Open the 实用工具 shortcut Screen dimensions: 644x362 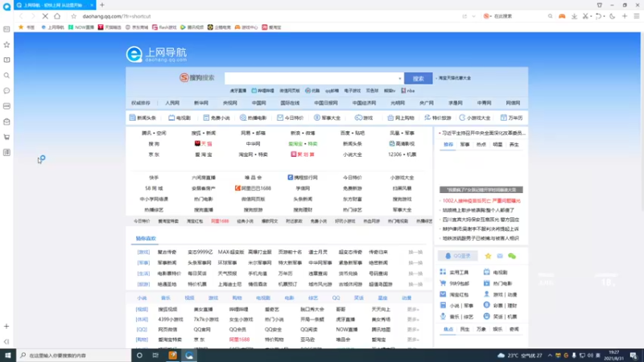tap(454, 272)
